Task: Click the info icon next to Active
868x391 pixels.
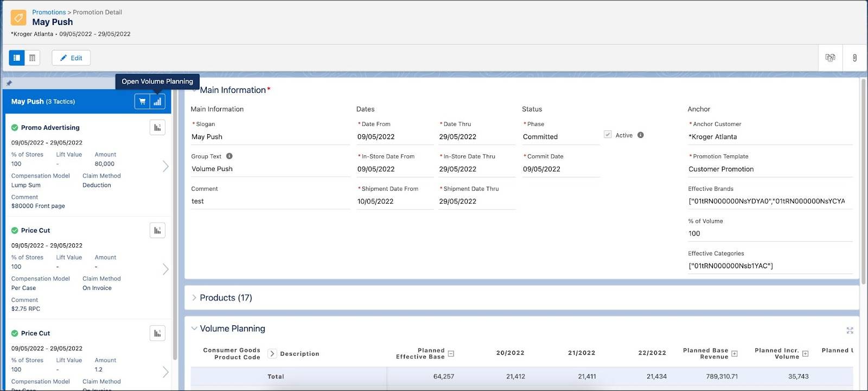Action: pos(641,135)
